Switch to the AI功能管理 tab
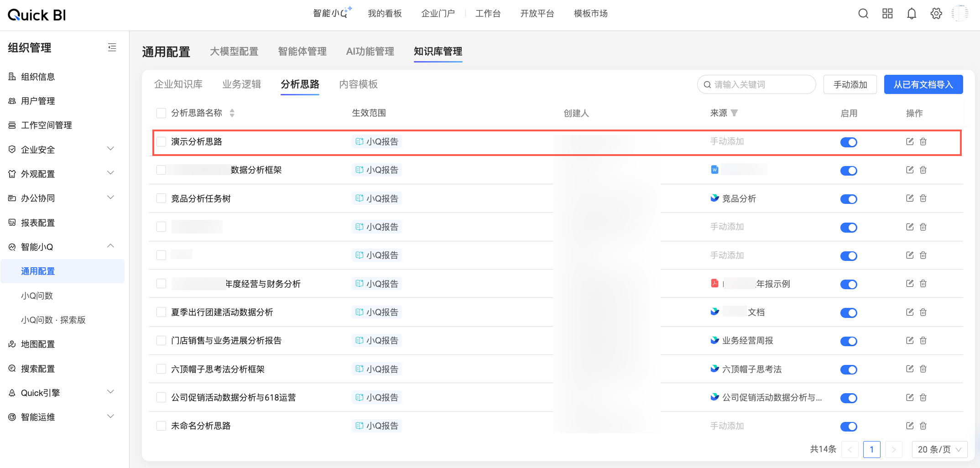980x468 pixels. pos(370,52)
